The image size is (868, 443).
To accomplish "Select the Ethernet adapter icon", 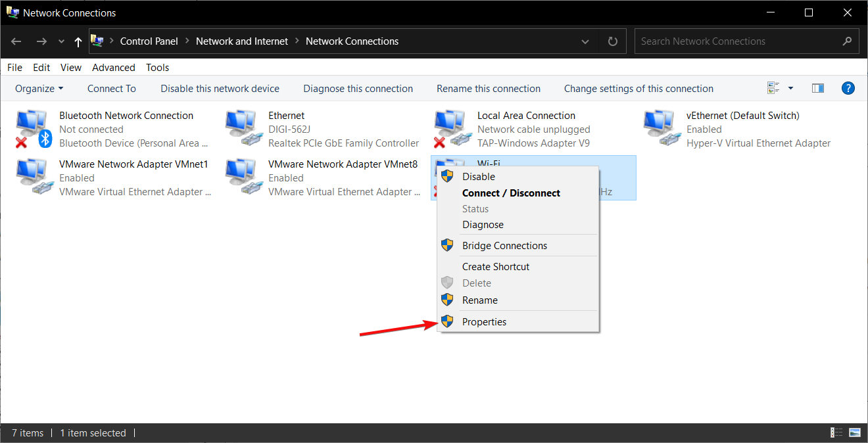I will tap(242, 129).
